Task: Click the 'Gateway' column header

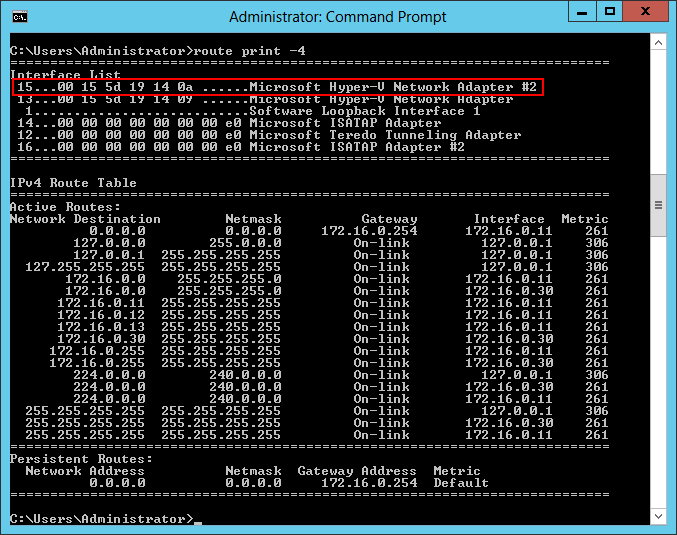Action: point(389,219)
